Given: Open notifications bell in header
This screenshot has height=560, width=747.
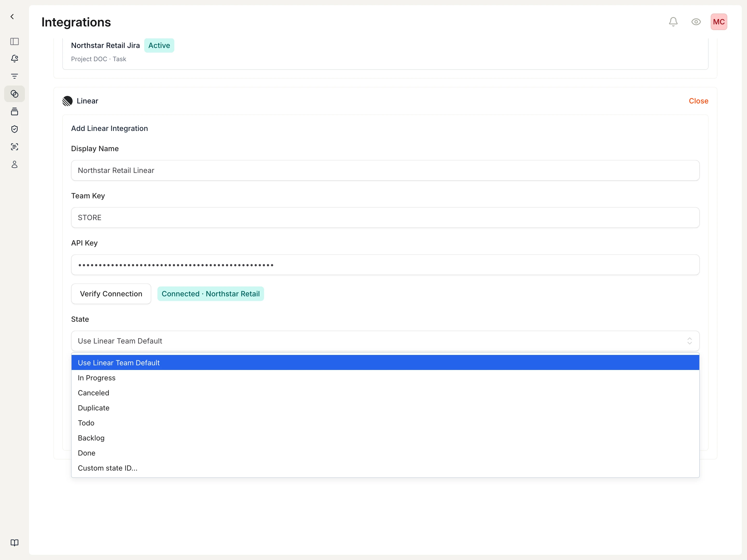Looking at the screenshot, I should point(673,22).
